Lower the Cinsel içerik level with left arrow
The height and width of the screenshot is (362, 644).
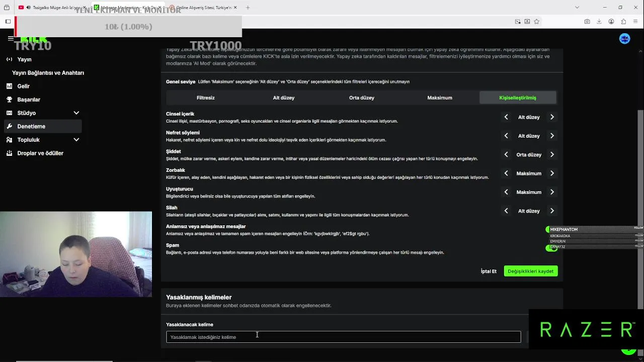(x=506, y=117)
